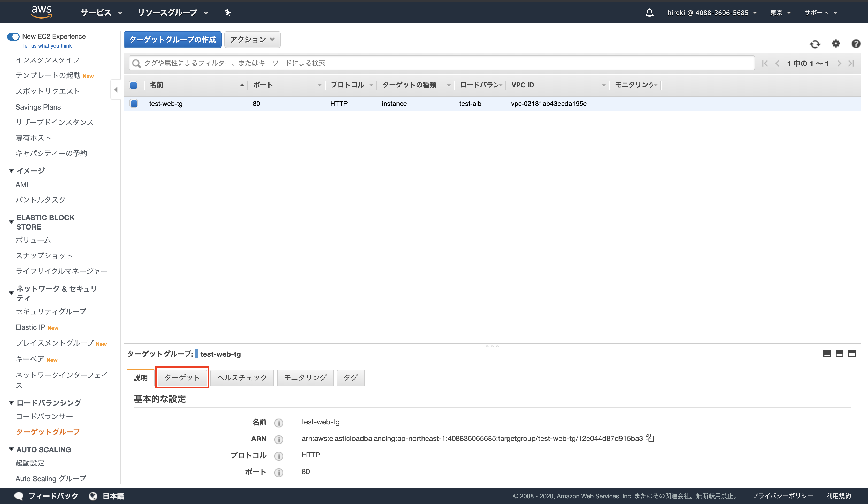
Task: Open the notifications bell icon
Action: (x=649, y=13)
